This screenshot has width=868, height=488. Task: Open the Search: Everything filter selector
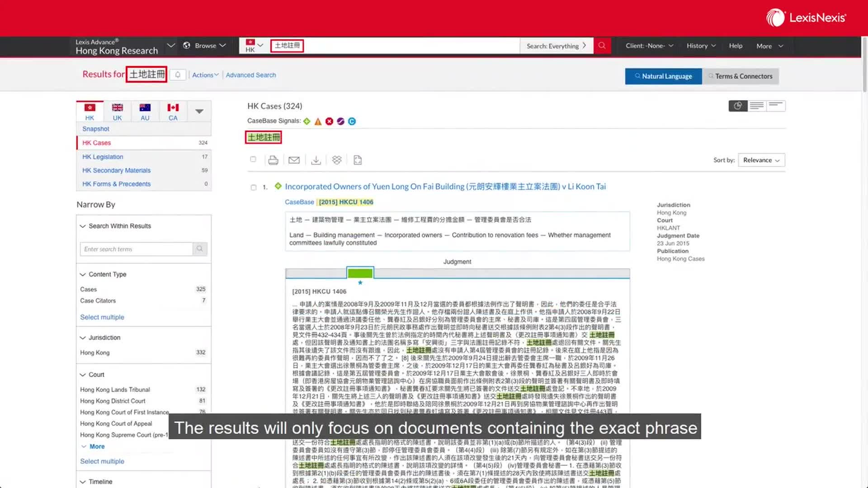[557, 46]
